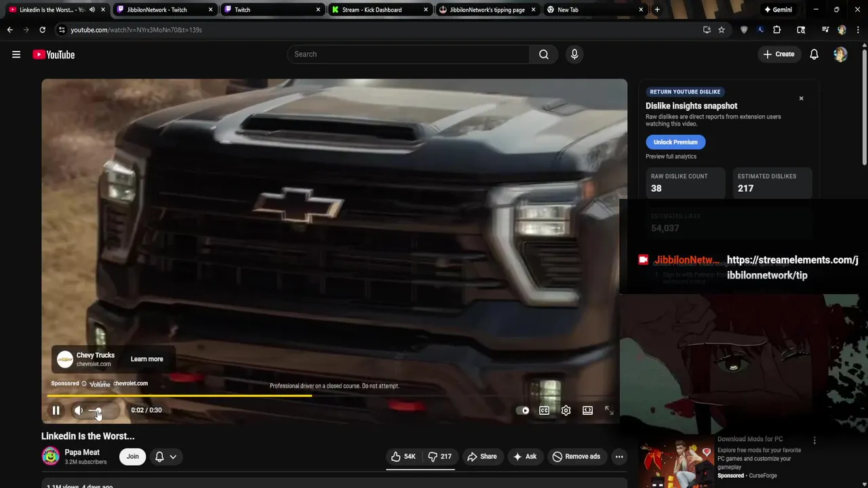Viewport: 868px width, 488px height.
Task: Toggle autoplay switch in player controls
Action: pyautogui.click(x=522, y=410)
